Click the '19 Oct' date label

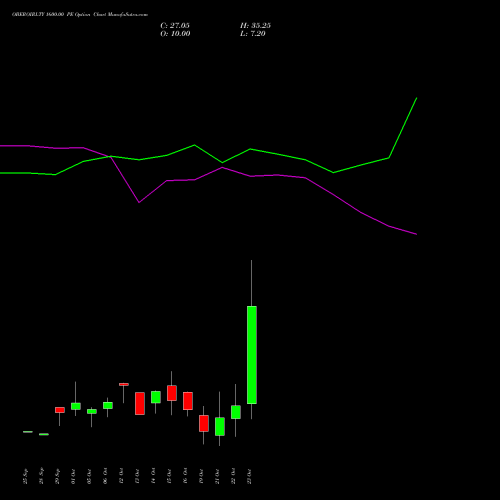[201, 476]
